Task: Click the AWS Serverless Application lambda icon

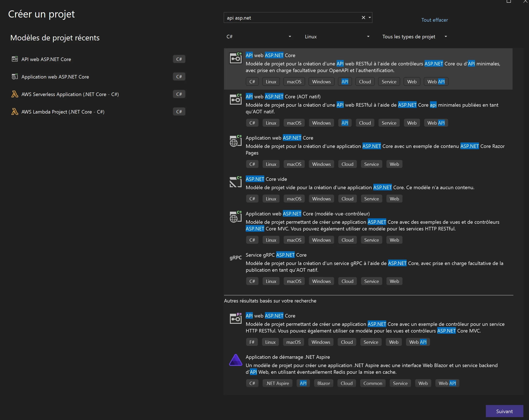Action: 15,94
